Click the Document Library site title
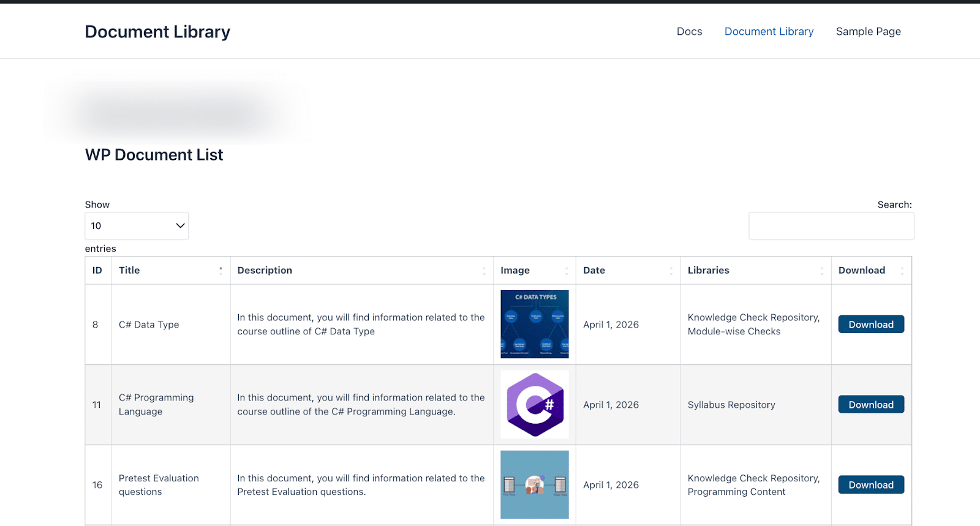 (157, 32)
